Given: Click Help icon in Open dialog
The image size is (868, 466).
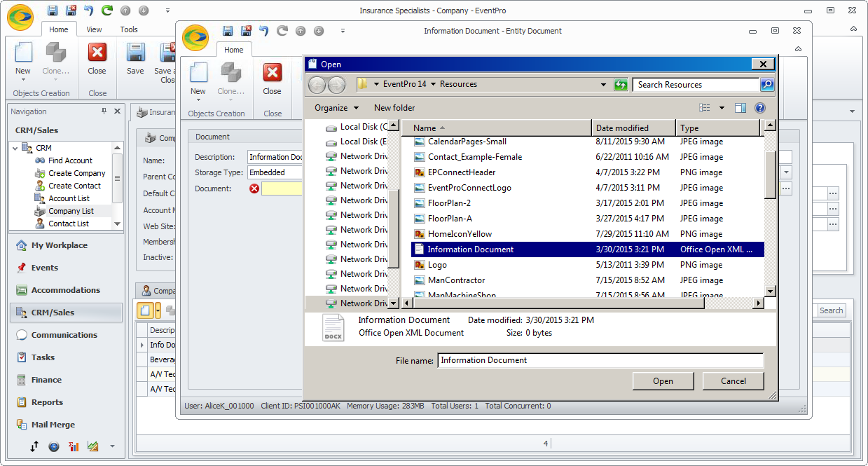Looking at the screenshot, I should point(760,108).
